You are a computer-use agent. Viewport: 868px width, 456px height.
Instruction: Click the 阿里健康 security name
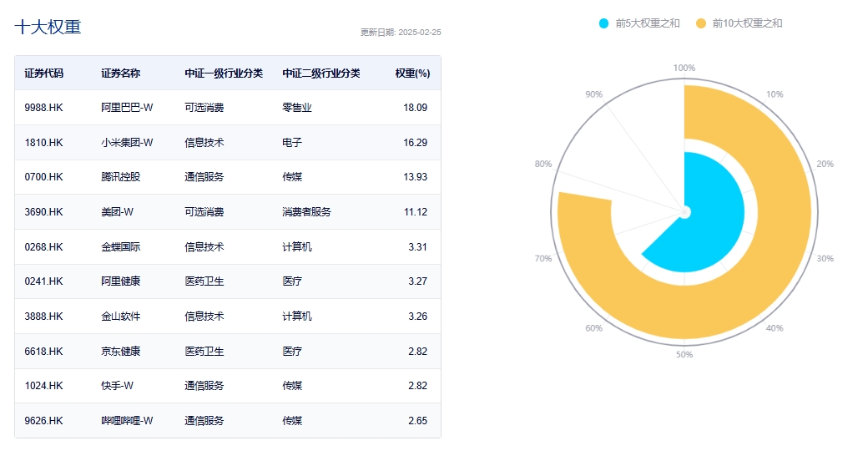tap(121, 281)
